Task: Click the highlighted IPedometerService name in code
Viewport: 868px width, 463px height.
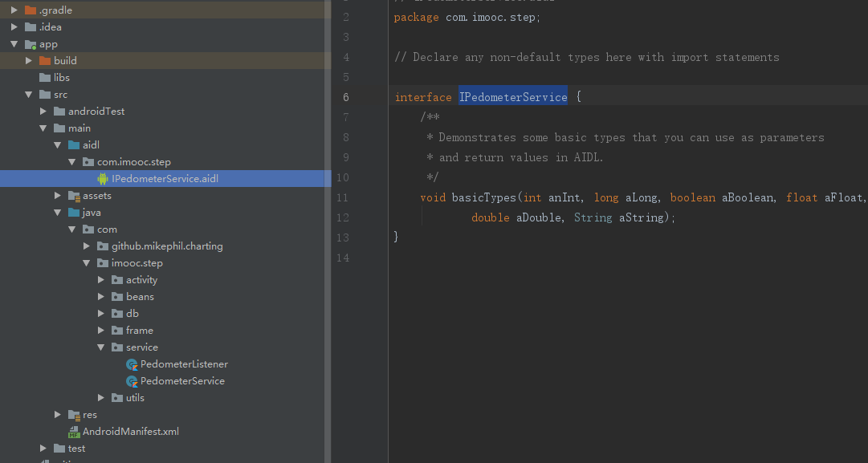Action: pos(512,96)
